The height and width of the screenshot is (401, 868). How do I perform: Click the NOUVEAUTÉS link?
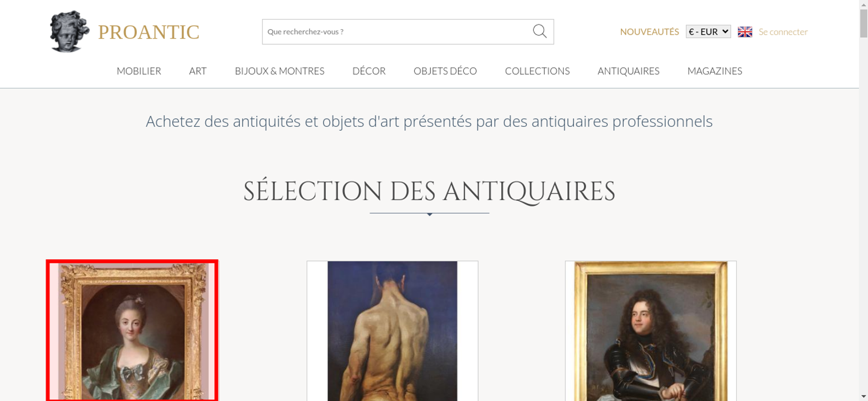click(649, 32)
